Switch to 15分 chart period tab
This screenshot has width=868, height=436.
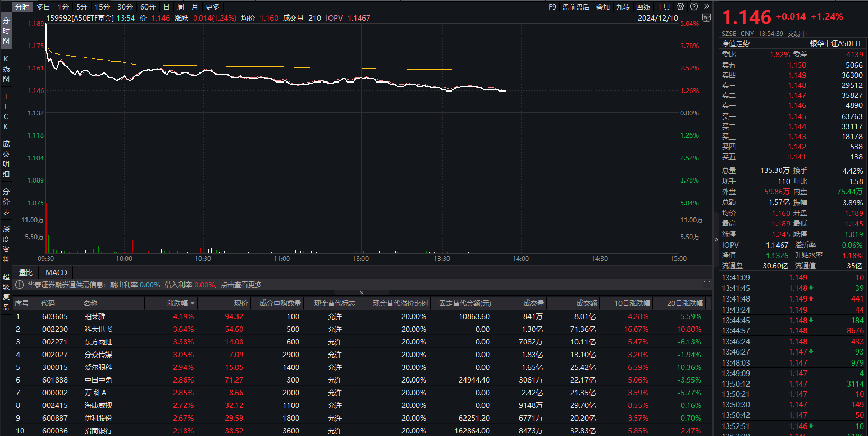click(102, 7)
